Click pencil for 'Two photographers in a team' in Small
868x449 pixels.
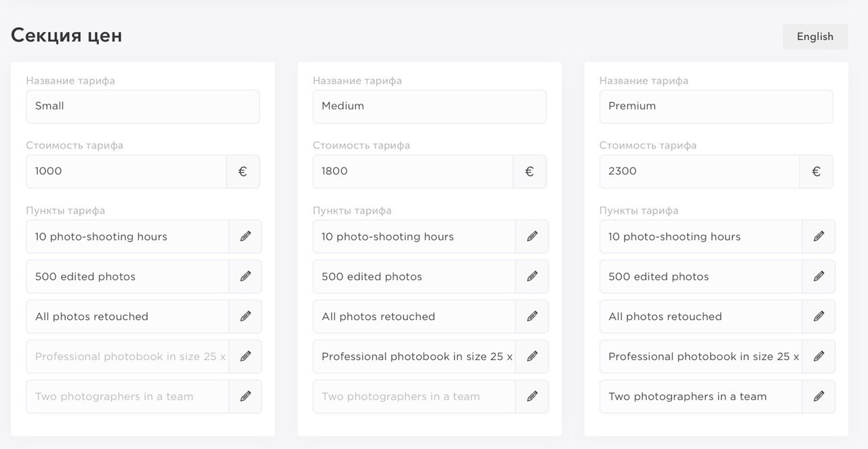[245, 397]
